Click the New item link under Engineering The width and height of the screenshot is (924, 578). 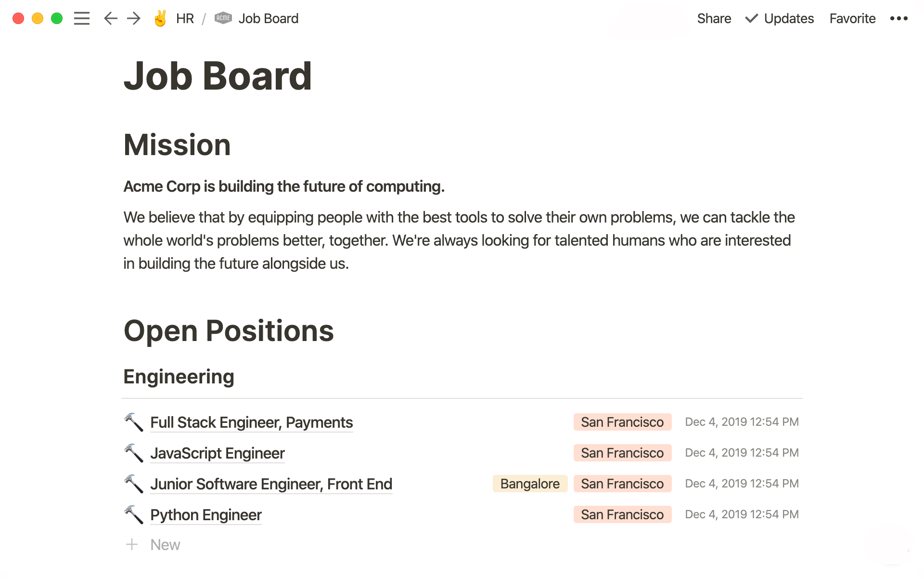164,544
